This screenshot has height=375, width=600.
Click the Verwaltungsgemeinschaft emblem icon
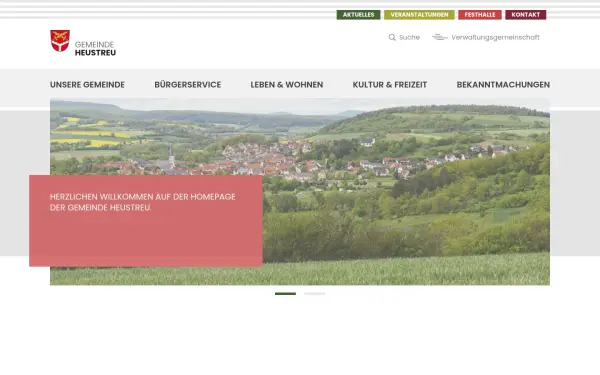[440, 37]
